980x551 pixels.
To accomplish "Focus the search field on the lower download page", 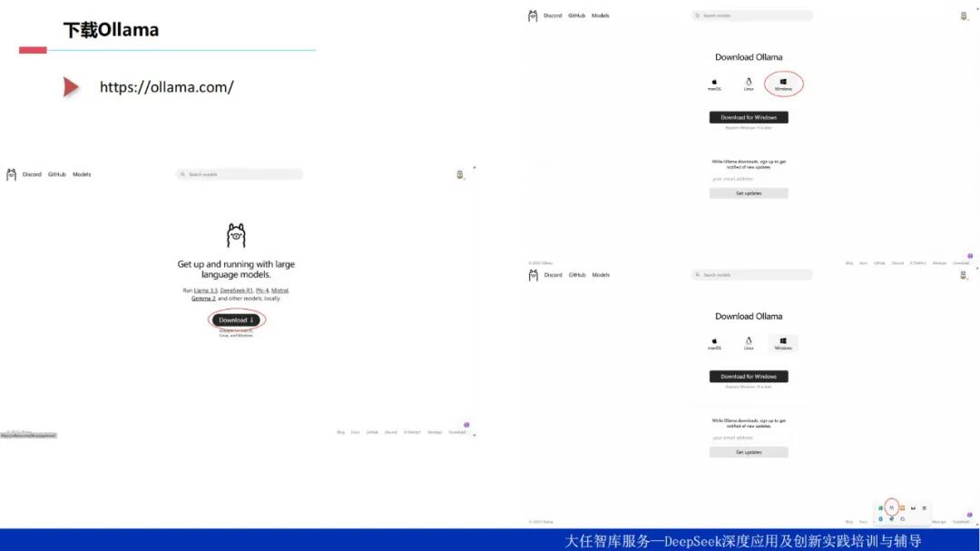I will coord(752,275).
